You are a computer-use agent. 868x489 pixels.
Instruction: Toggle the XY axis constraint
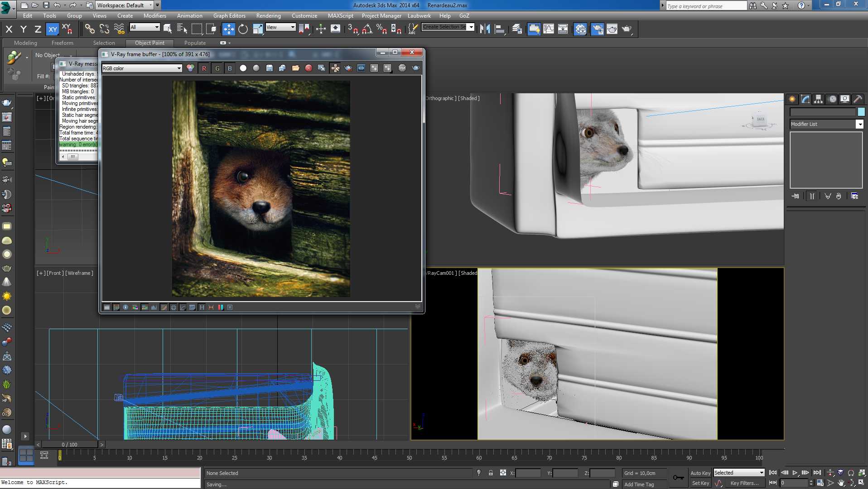53,29
